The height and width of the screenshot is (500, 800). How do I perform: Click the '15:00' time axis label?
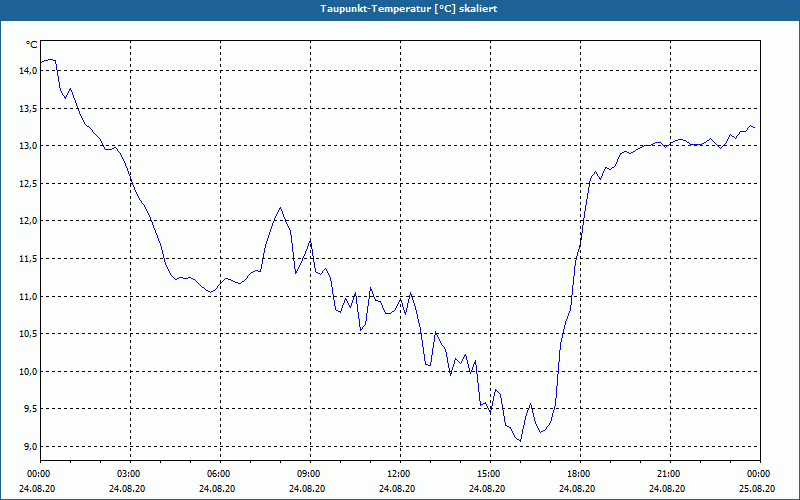490,474
